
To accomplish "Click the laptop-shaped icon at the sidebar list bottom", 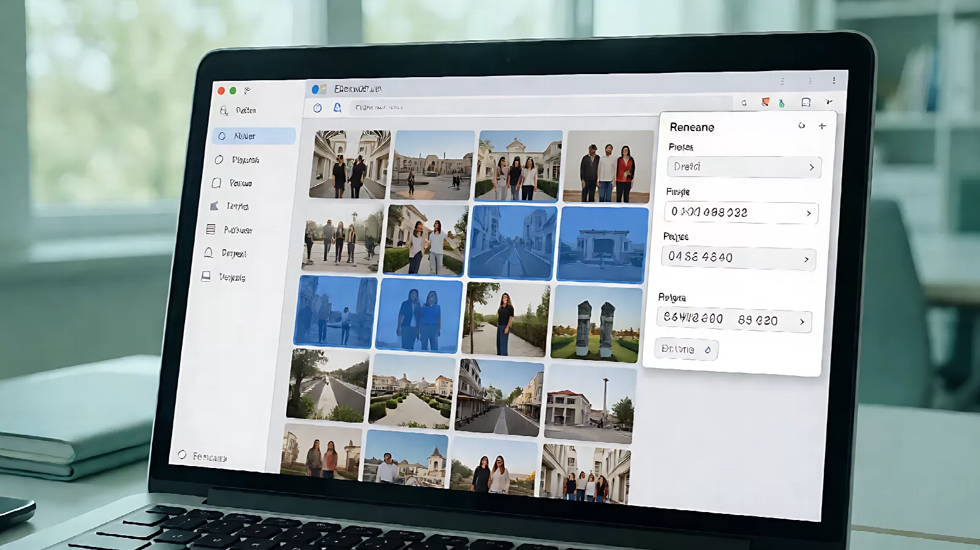I will (206, 277).
